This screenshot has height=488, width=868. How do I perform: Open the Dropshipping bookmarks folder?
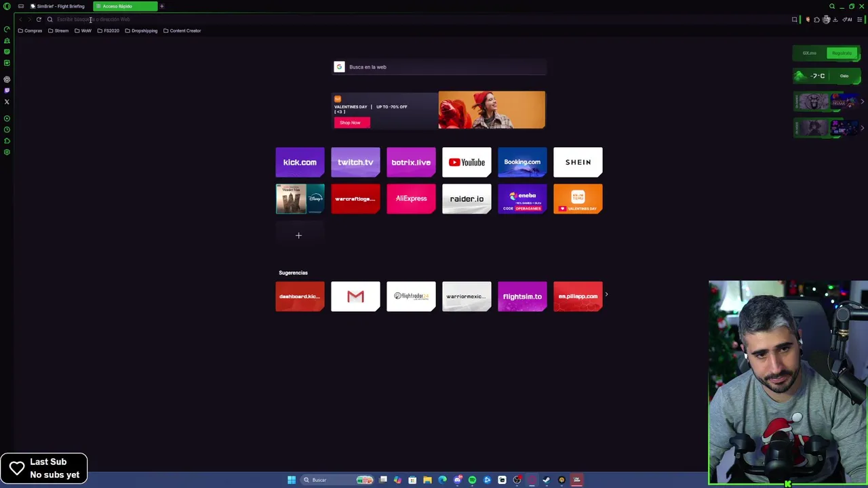tap(141, 30)
